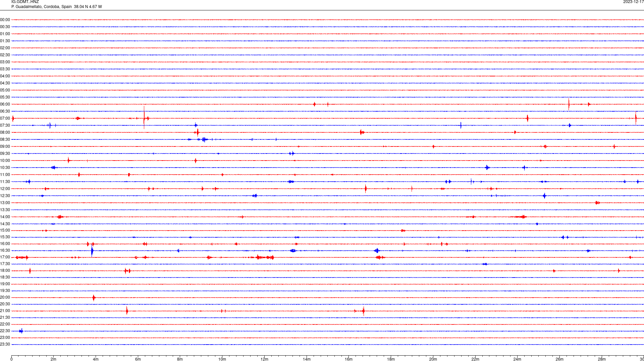Image resolution: width=644 pixels, height=362 pixels.
Task: Select the 15:30 trace time label
Action: click(5, 237)
